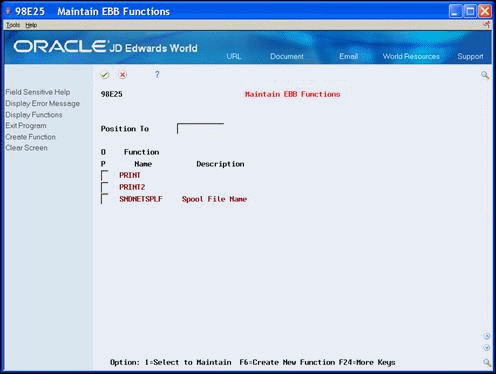The image size is (496, 374).
Task: Click F6=Create New Function text
Action: [x=287, y=362]
